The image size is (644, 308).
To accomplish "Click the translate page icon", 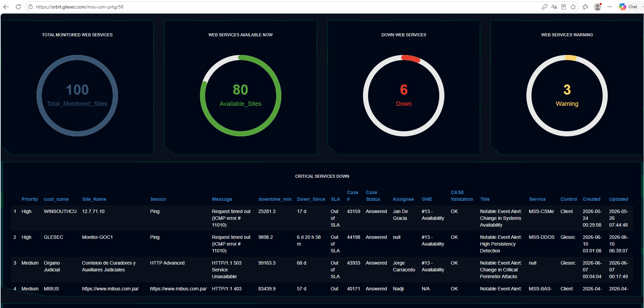I will (x=554, y=7).
